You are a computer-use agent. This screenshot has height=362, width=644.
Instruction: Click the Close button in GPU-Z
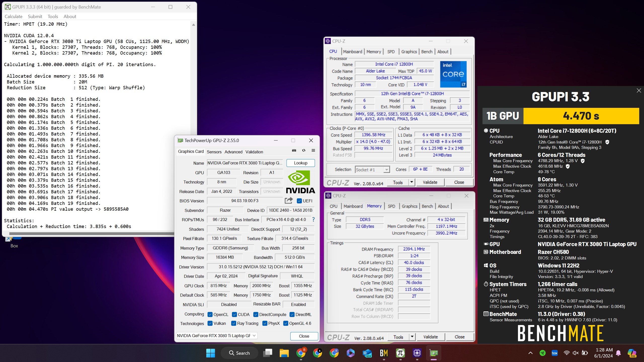coord(304,336)
